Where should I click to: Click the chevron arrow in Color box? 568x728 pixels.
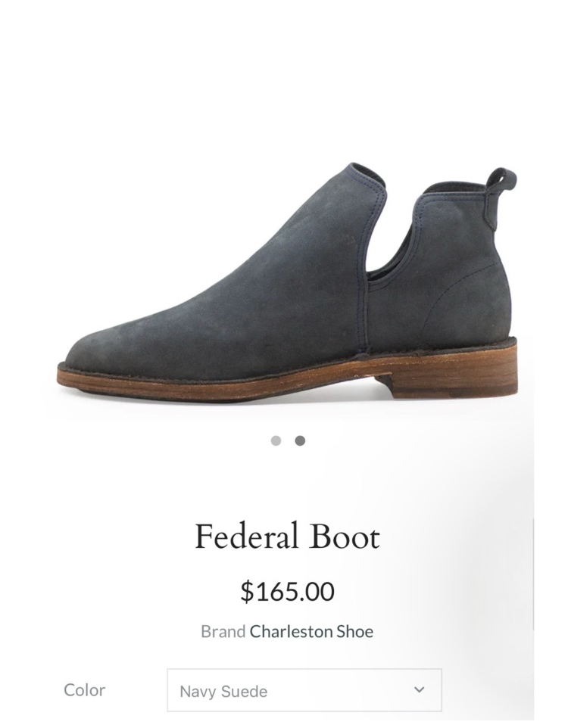[x=420, y=689]
